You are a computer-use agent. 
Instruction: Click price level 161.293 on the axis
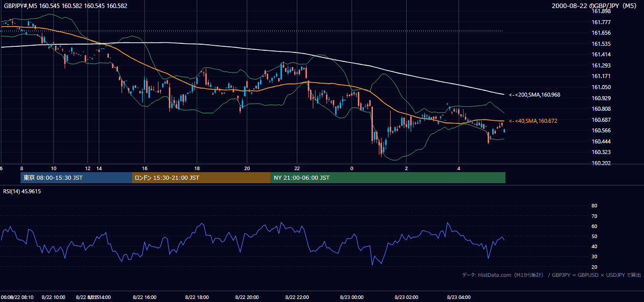601,65
